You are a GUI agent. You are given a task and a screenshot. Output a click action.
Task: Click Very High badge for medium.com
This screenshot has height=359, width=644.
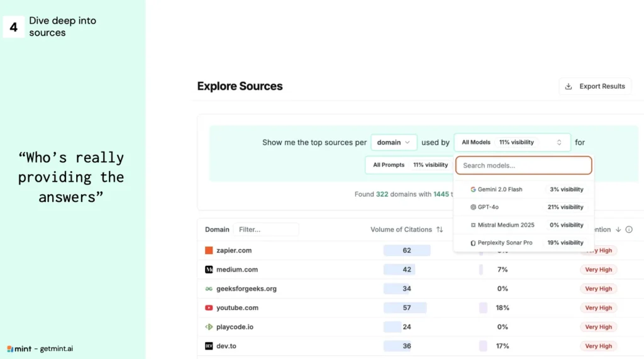click(598, 270)
